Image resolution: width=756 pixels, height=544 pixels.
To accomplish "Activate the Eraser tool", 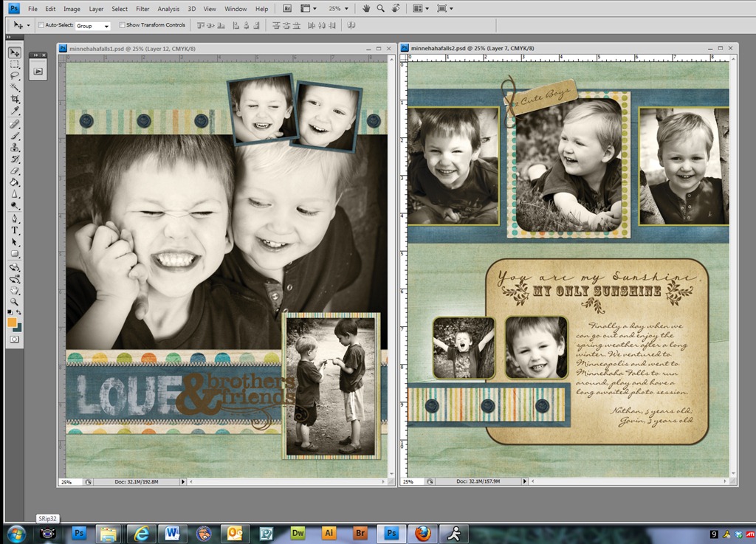I will point(15,171).
